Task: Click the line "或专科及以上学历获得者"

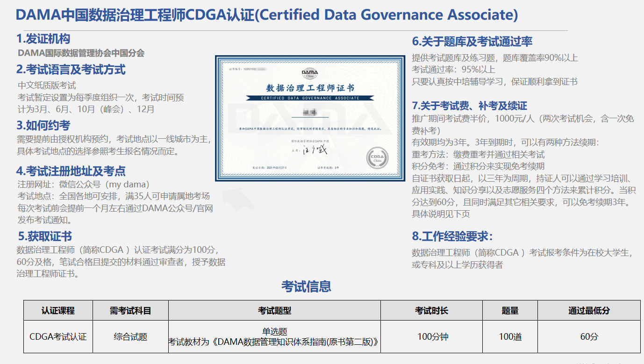Action: click(x=458, y=265)
